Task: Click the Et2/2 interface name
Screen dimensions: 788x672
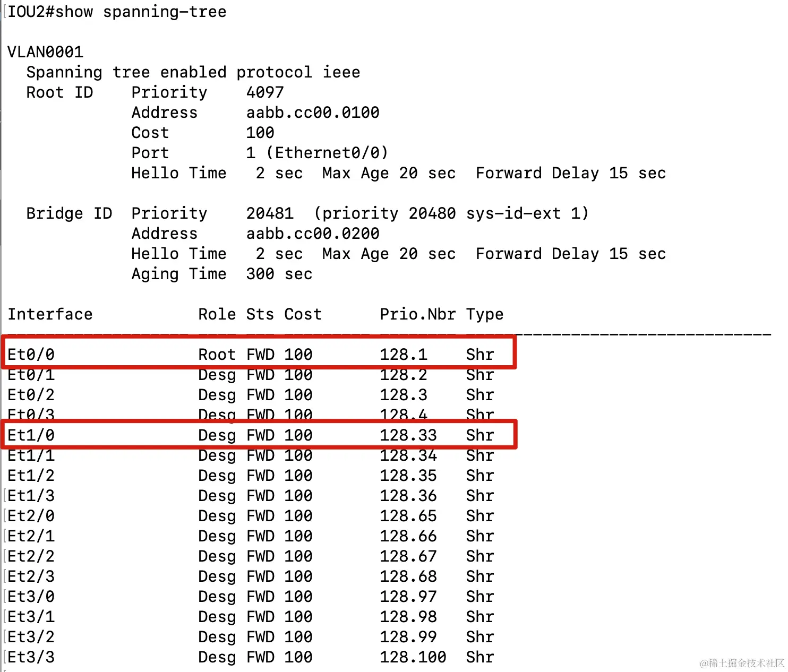Action: (31, 556)
